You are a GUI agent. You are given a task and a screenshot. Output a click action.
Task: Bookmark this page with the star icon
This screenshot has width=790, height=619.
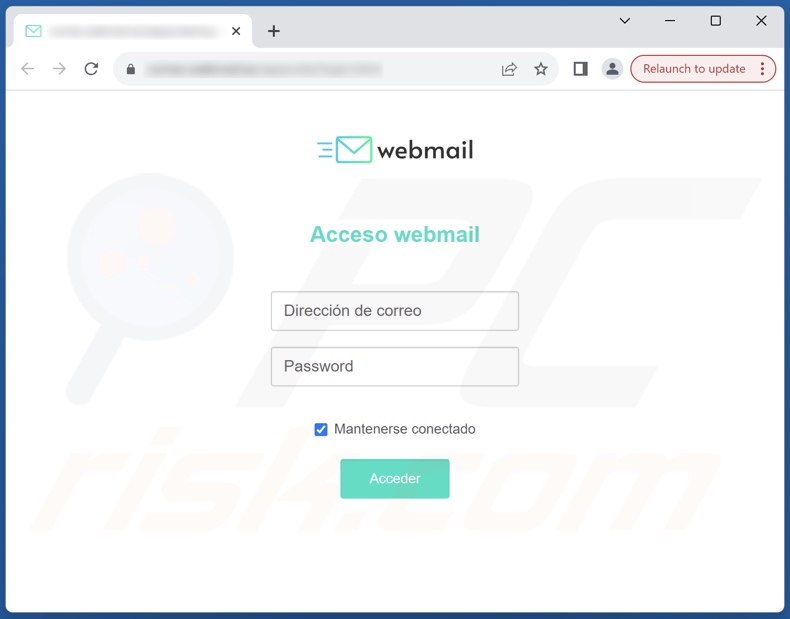541,69
